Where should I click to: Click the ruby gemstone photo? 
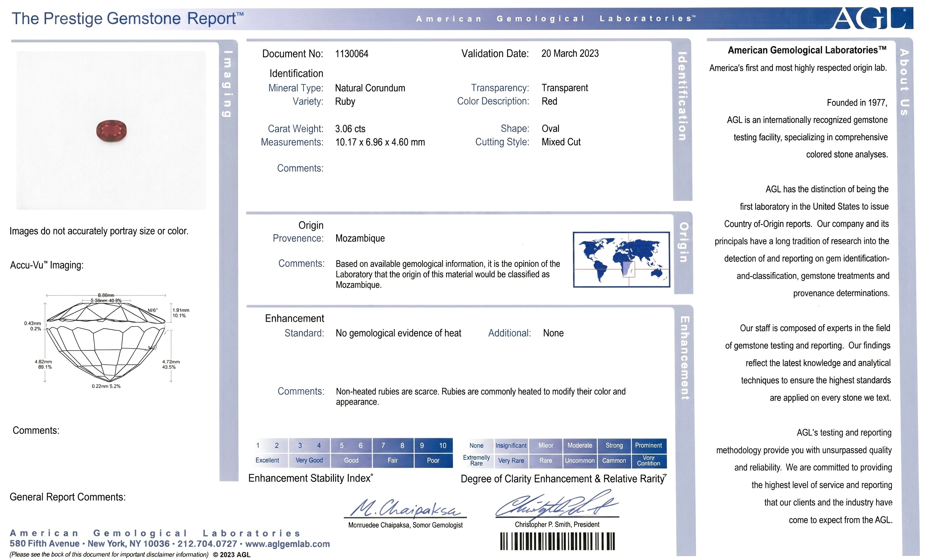point(111,131)
